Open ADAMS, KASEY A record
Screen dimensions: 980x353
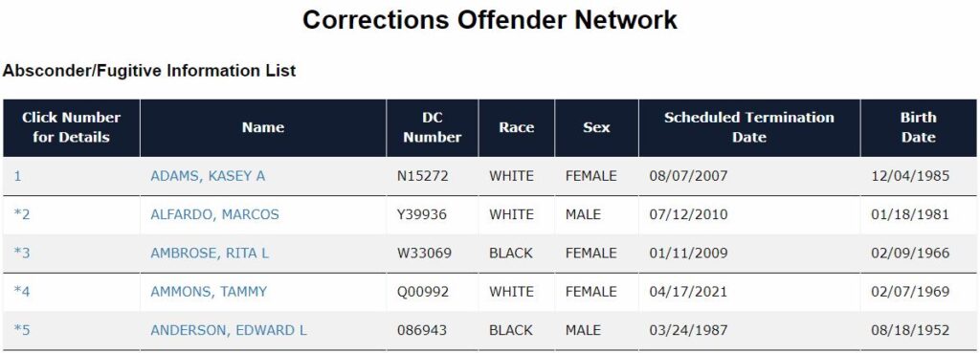tap(208, 176)
